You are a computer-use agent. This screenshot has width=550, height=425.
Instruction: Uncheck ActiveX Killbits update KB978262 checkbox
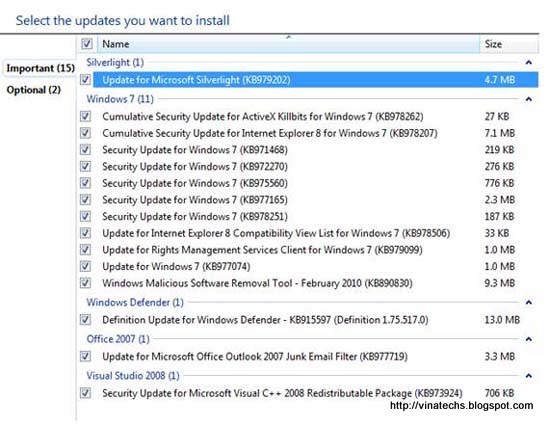click(x=86, y=116)
